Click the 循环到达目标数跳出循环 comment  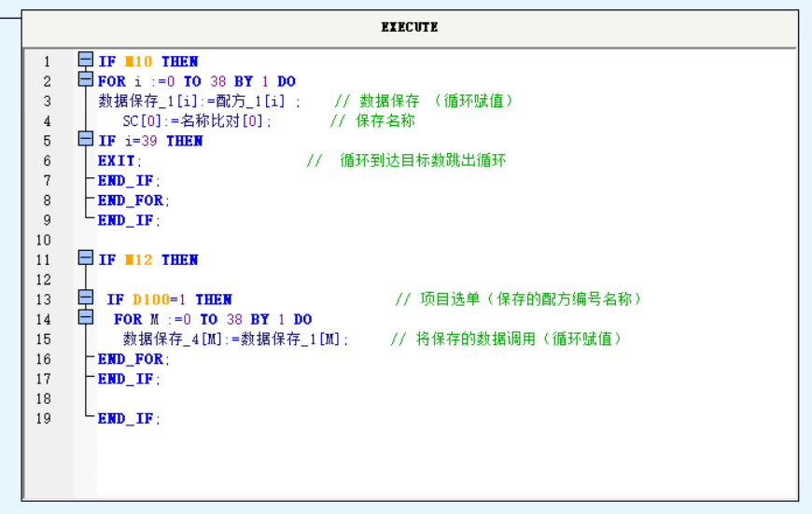414,160
